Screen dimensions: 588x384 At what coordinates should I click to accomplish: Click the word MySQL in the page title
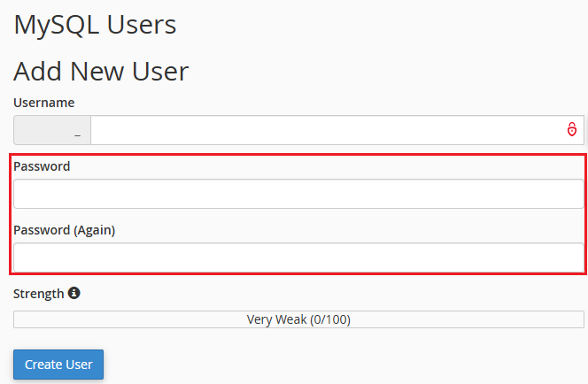[57, 26]
